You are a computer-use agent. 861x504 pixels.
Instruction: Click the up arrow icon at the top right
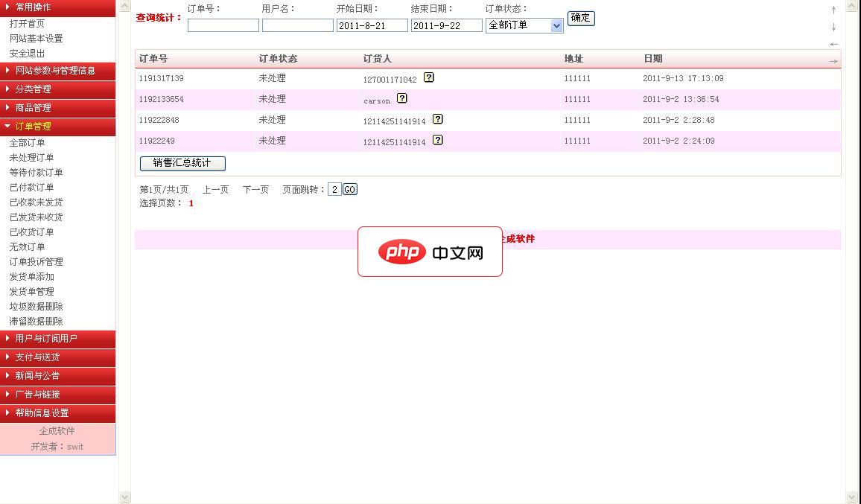point(833,10)
